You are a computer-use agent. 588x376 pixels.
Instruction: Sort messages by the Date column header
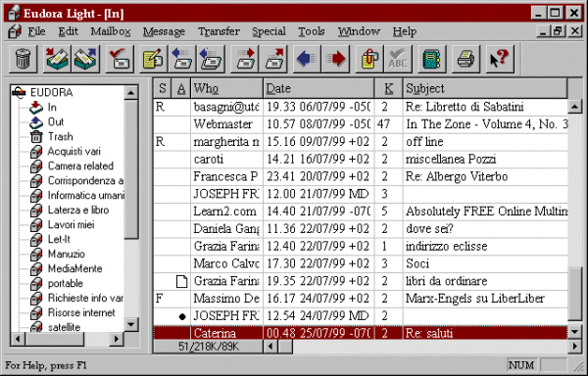318,88
